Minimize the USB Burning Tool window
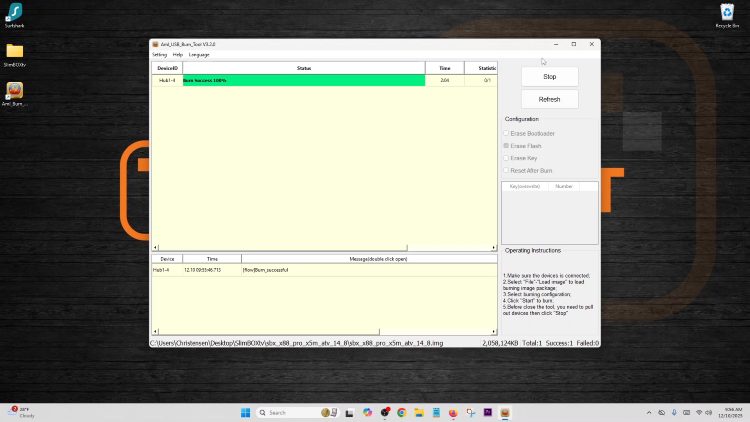The height and width of the screenshot is (422, 750). [556, 44]
